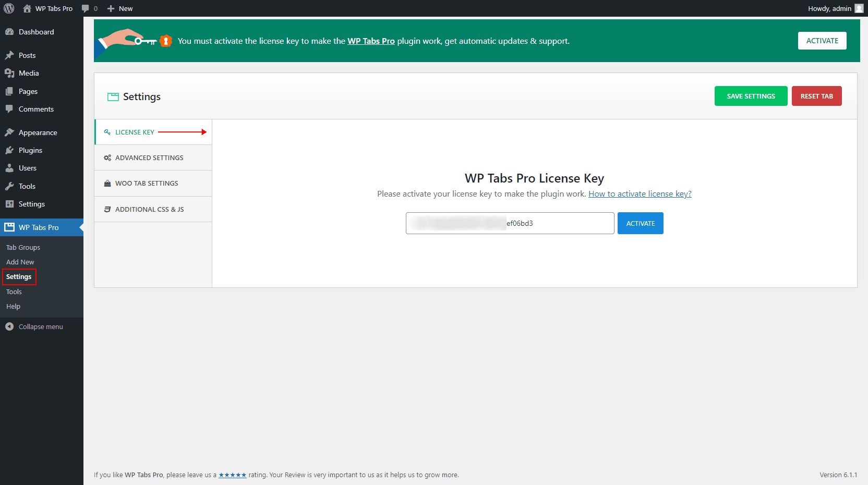Select the Additional CSS & JS tab
The width and height of the screenshot is (868, 485).
click(149, 209)
